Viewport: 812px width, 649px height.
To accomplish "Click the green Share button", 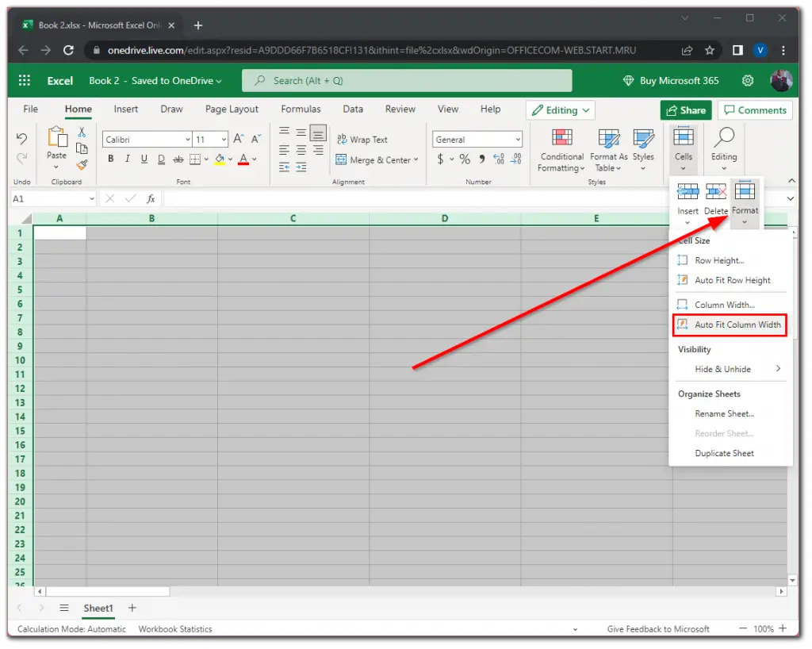I will click(686, 110).
